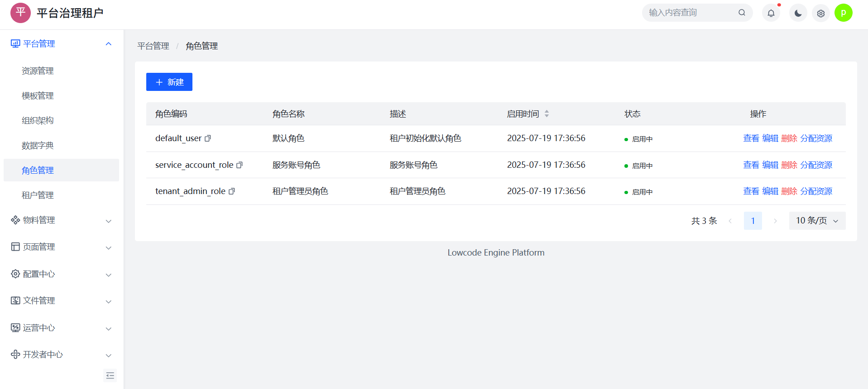The height and width of the screenshot is (389, 868).
Task: Sort the table by 启用时间 column
Action: 547,114
